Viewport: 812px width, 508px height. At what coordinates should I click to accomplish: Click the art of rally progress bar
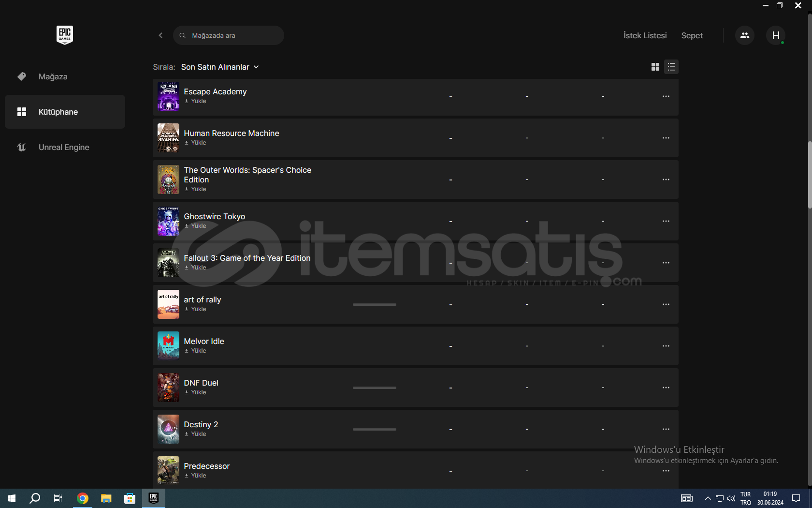(375, 304)
